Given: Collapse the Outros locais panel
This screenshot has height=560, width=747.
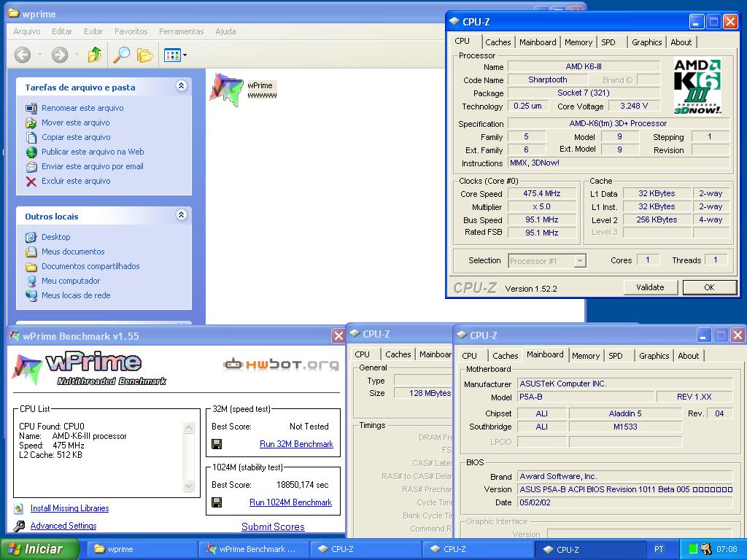Looking at the screenshot, I should pos(182,215).
